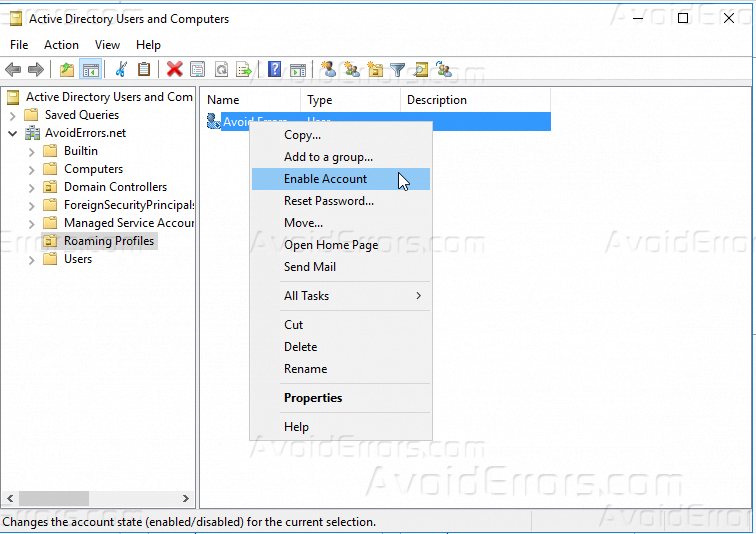The image size is (756, 534).
Task: Open the Action menu
Action: (61, 45)
